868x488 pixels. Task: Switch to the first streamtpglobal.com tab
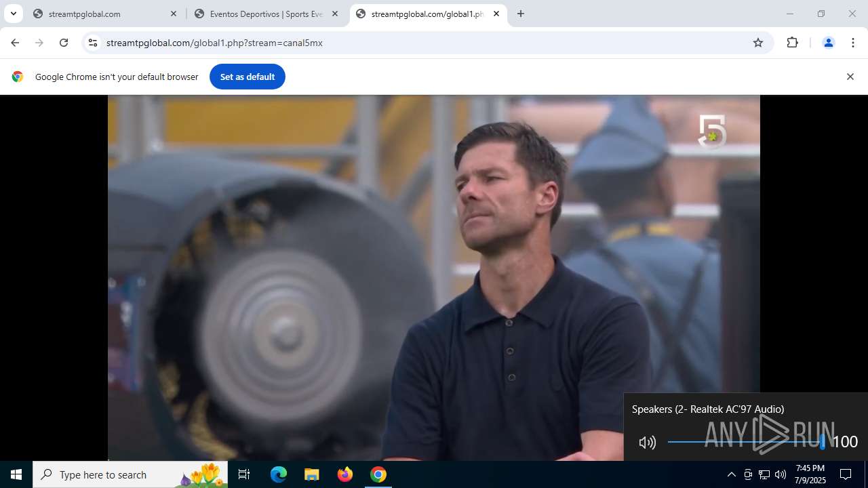click(102, 14)
